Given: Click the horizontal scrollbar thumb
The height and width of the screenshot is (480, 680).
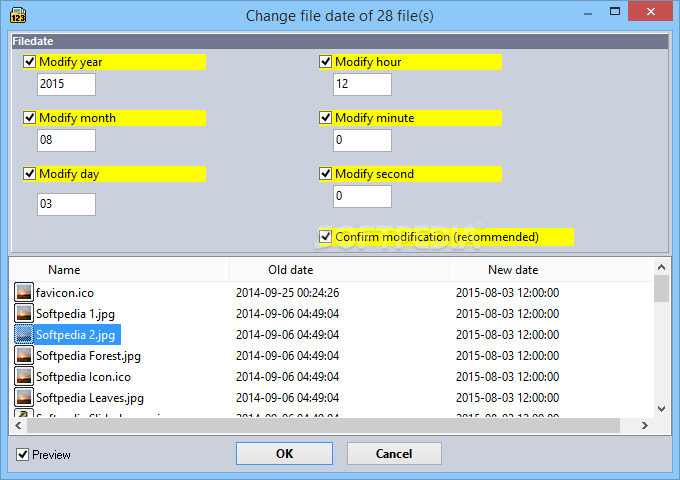Looking at the screenshot, I should coord(324,425).
